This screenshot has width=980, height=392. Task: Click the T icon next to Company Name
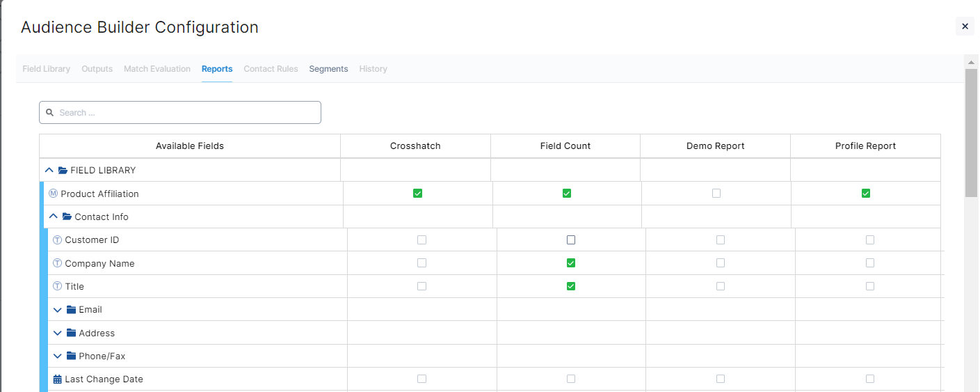(x=58, y=263)
